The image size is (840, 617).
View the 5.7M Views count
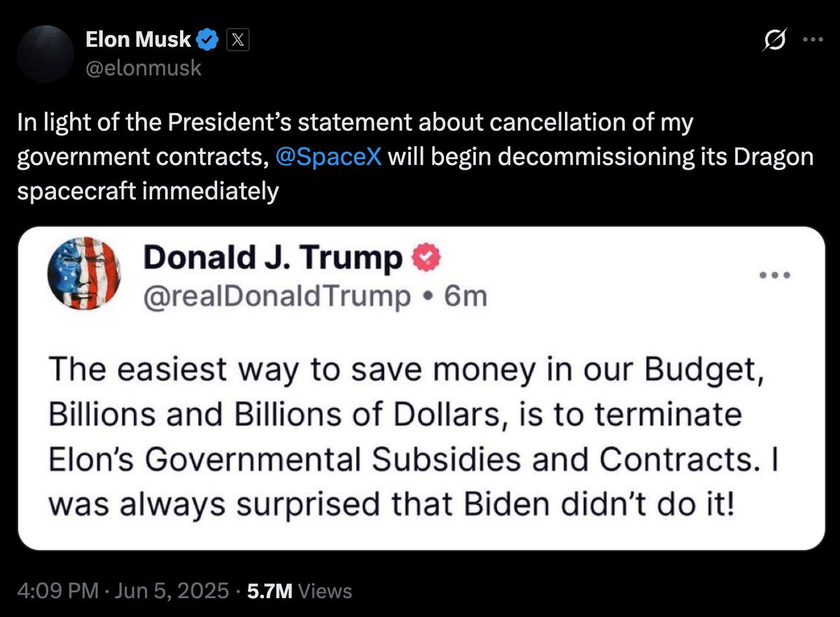(x=296, y=591)
